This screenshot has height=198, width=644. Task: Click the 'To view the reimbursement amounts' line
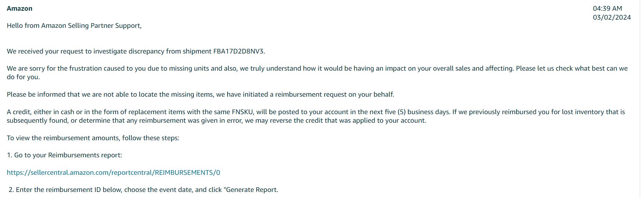(93, 138)
